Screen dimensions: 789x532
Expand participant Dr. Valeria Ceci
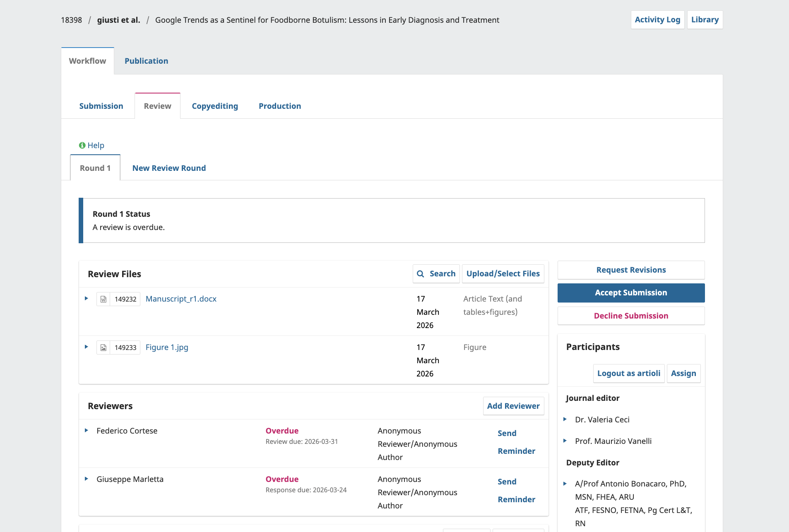(x=565, y=419)
